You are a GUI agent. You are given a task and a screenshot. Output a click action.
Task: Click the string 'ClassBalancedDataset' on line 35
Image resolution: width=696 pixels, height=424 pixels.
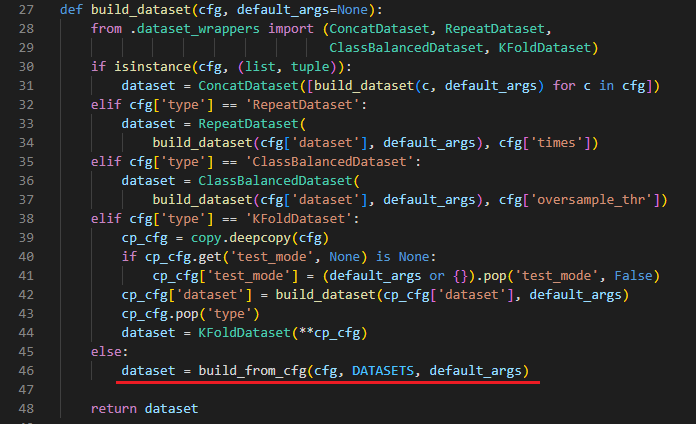pos(333,162)
